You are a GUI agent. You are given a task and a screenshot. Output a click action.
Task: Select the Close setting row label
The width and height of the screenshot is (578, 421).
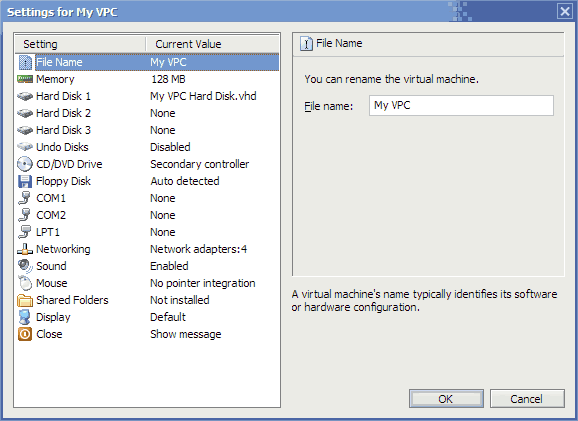(49, 334)
